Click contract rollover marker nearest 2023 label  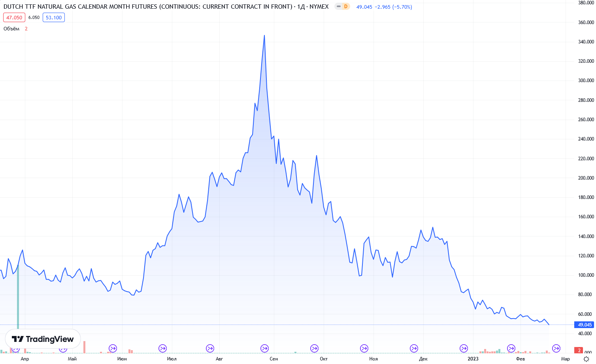(464, 348)
